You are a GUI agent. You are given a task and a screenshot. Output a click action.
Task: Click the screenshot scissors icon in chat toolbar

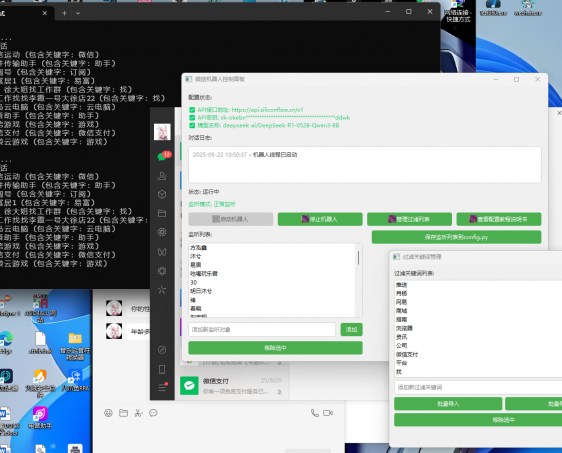[138, 413]
